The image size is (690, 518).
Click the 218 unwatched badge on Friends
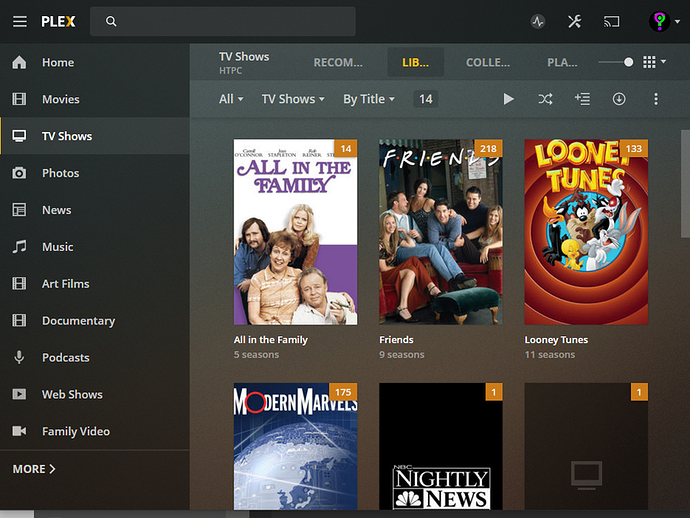[488, 148]
